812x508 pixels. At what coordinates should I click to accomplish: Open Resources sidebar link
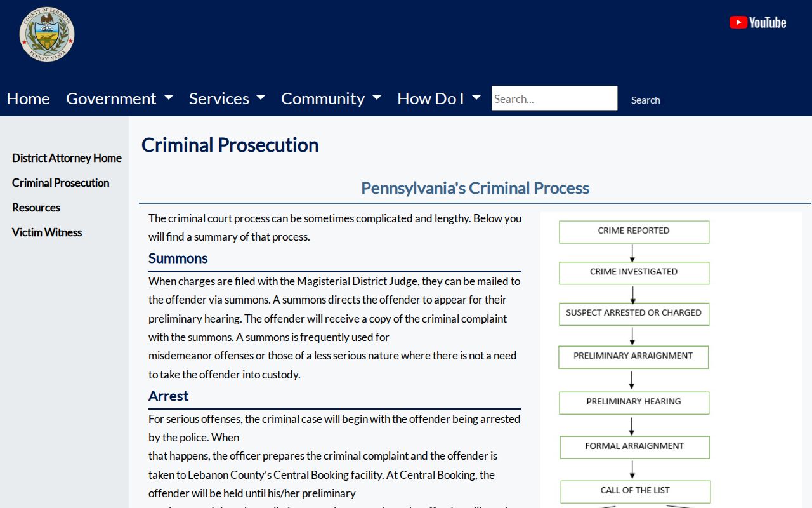(x=36, y=208)
